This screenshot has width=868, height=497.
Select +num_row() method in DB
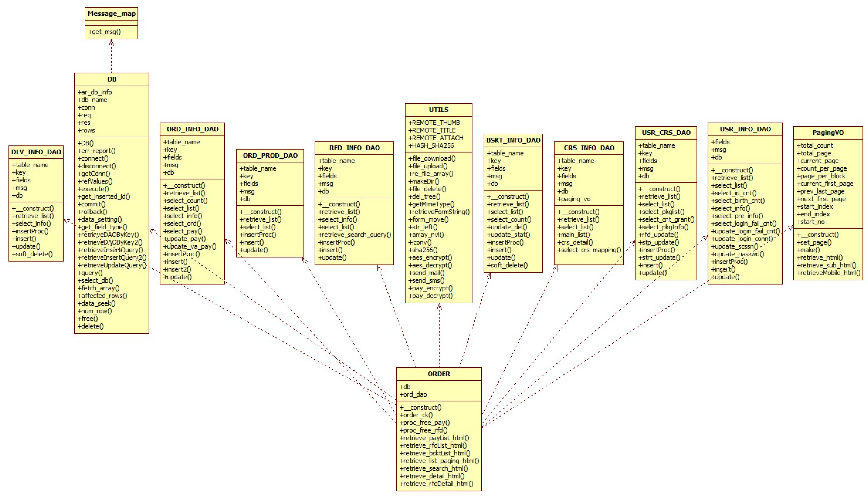pos(95,311)
